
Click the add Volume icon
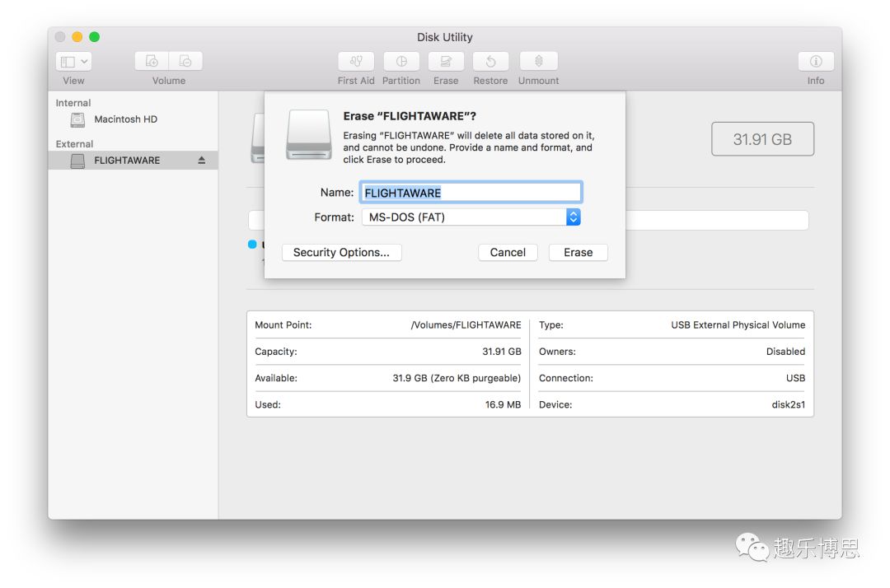pos(152,61)
